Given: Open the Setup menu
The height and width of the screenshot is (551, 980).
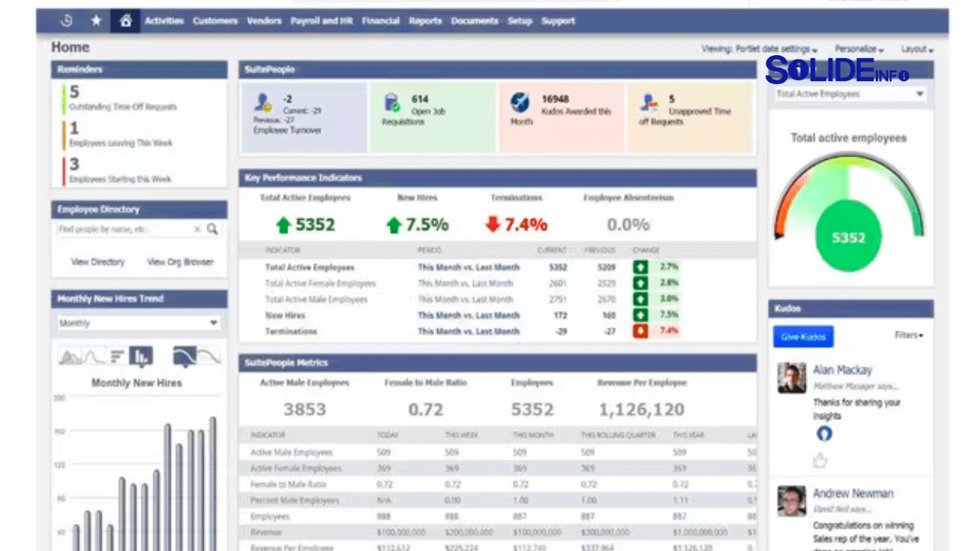Looking at the screenshot, I should pos(520,21).
